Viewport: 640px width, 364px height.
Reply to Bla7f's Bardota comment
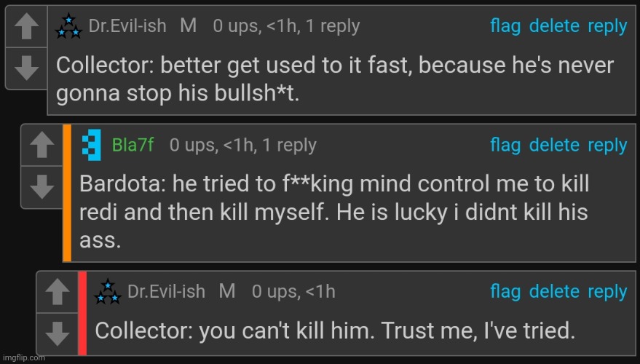click(x=607, y=146)
